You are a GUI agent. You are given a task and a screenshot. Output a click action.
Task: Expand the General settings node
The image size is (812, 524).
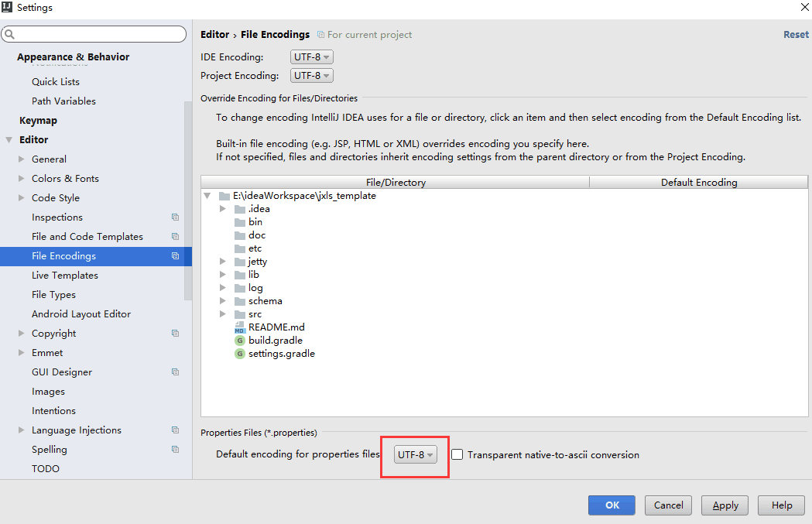(x=21, y=159)
